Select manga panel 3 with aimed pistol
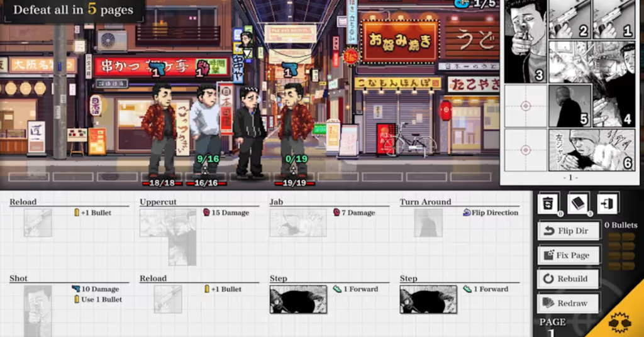This screenshot has height=337, width=644. tap(525, 41)
